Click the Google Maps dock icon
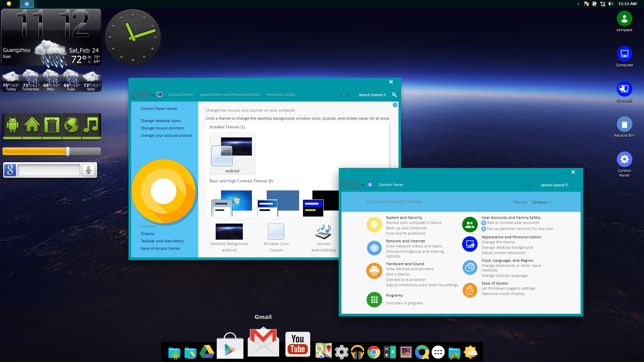 pyautogui.click(x=323, y=351)
